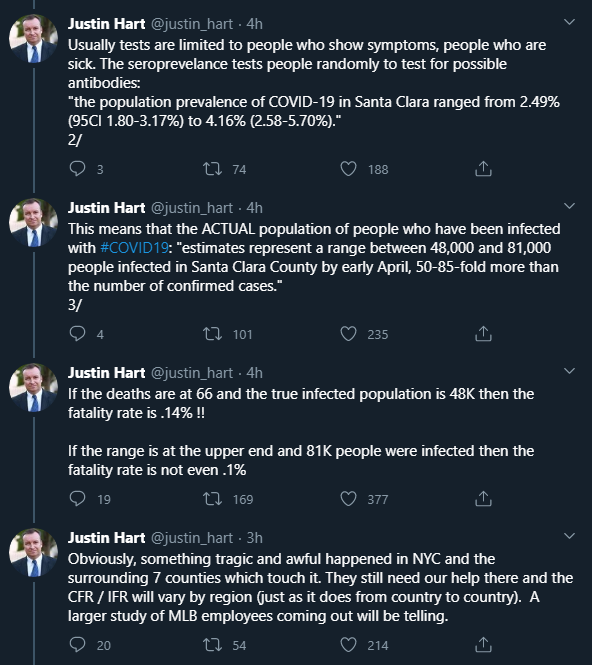The image size is (592, 665).
Task: Open Justin Hart's profile name on first tweet
Action: pyautogui.click(x=106, y=24)
